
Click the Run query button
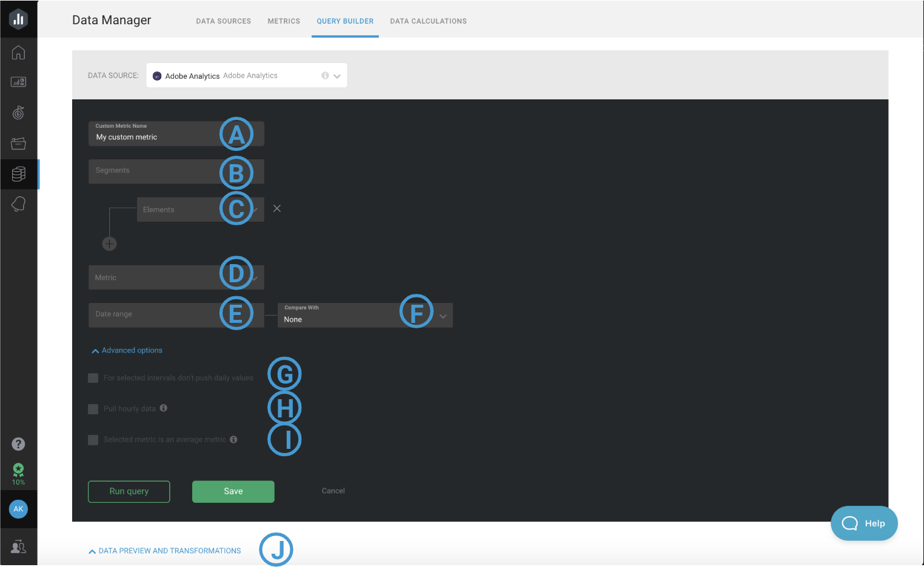(x=129, y=491)
